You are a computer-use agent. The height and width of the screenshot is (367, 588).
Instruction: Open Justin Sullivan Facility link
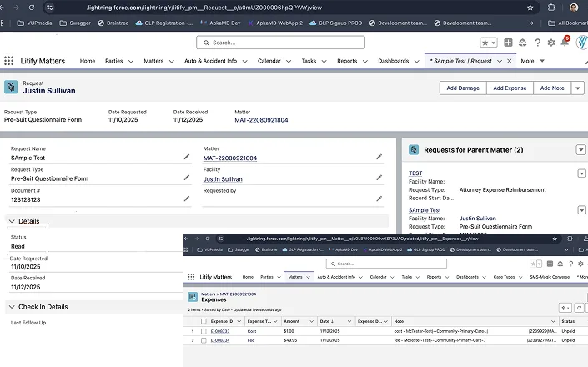point(223,179)
